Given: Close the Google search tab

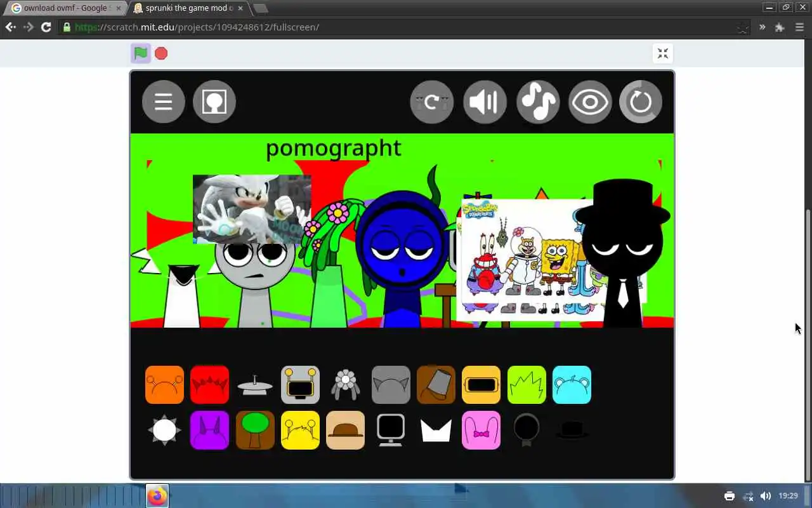Looking at the screenshot, I should 119,8.
